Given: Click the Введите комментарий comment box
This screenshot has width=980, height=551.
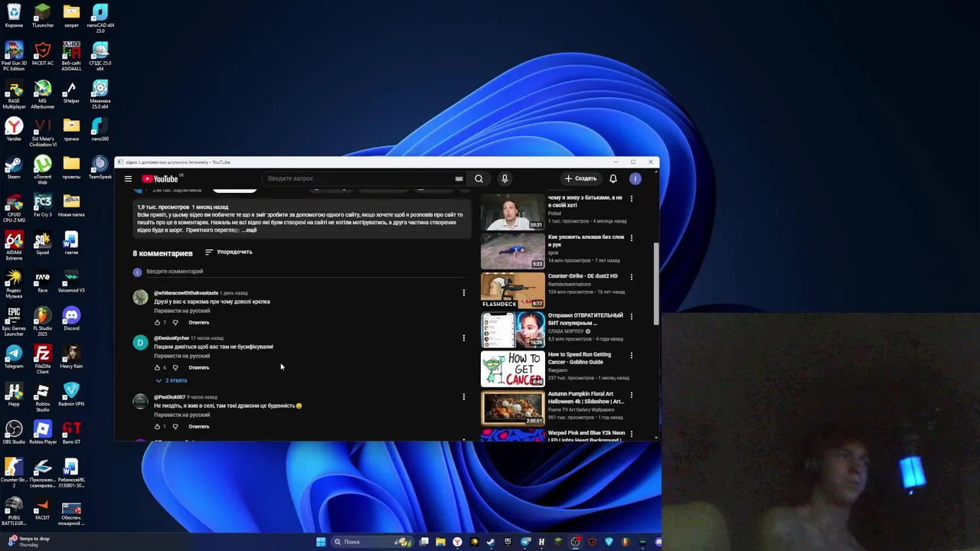Looking at the screenshot, I should (305, 272).
